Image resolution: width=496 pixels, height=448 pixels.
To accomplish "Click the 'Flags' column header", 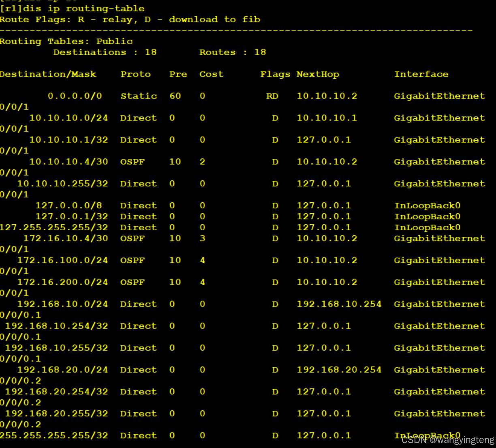I will point(275,74).
